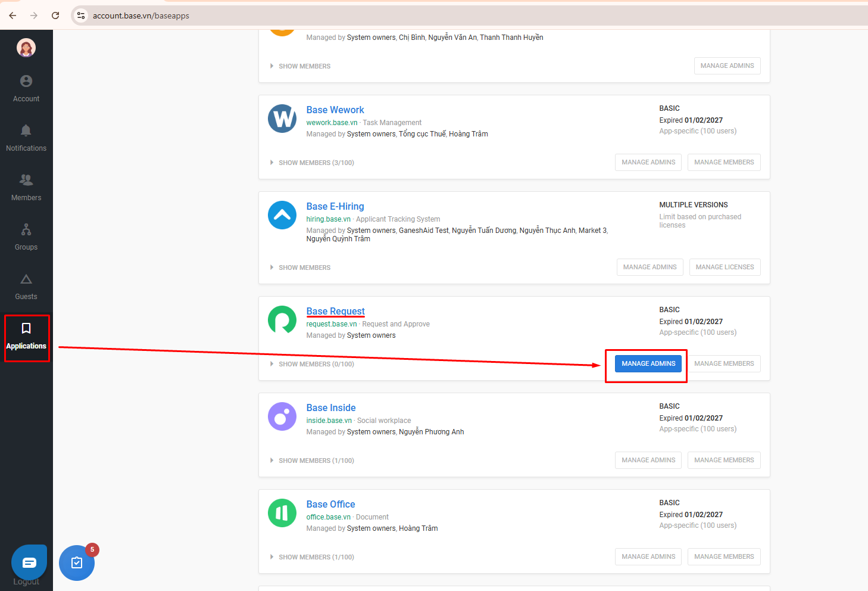The width and height of the screenshot is (868, 591).
Task: Click the Base E-Hiring app logo
Action: click(282, 215)
